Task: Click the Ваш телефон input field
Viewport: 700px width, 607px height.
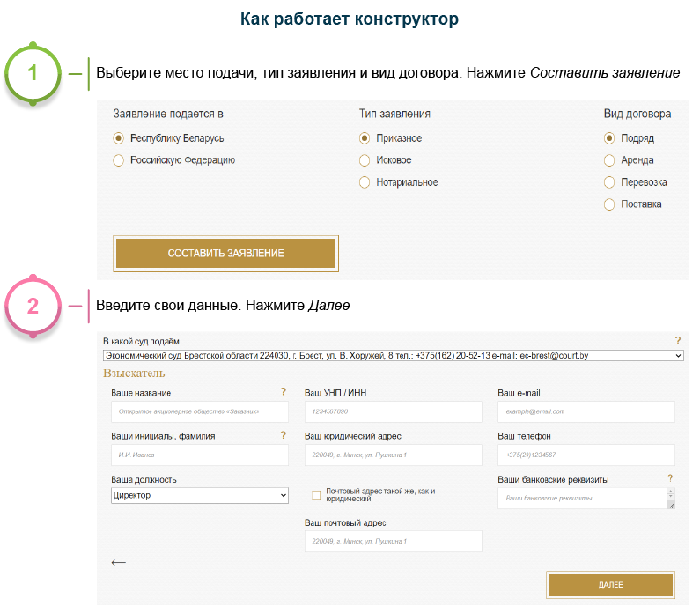Action: tap(586, 455)
